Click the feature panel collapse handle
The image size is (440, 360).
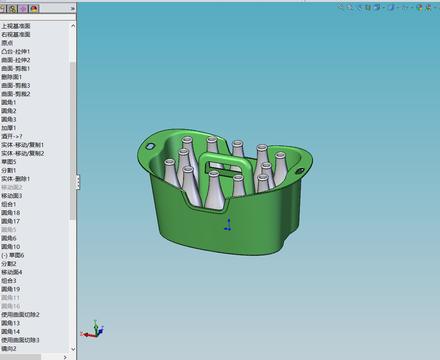point(77,182)
